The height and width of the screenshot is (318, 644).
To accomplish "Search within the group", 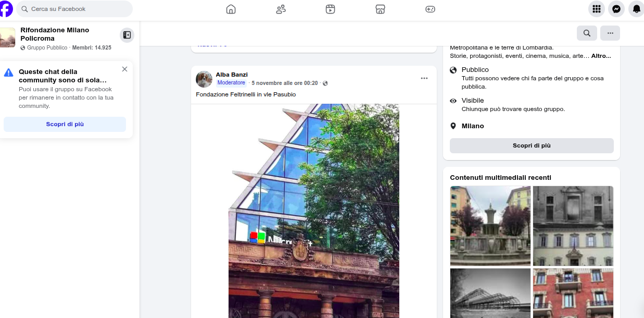I will pyautogui.click(x=587, y=33).
